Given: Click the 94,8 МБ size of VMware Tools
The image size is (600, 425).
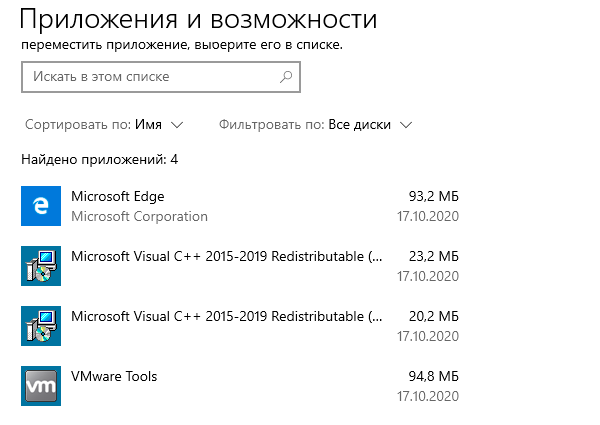Looking at the screenshot, I should [x=434, y=376].
